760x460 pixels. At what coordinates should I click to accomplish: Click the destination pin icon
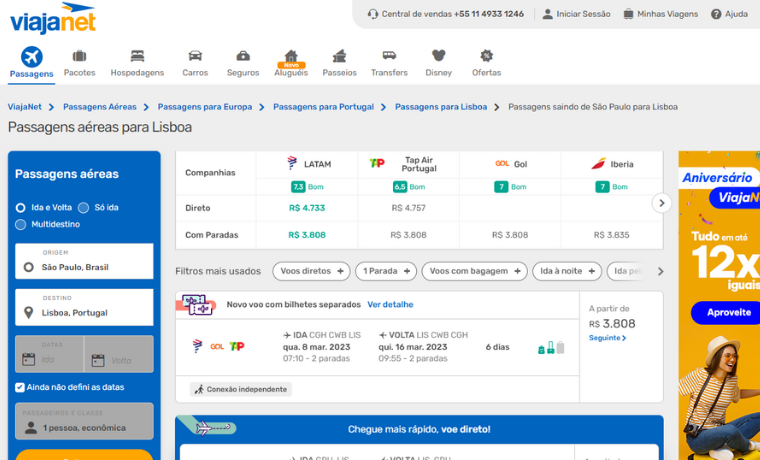[x=29, y=313]
